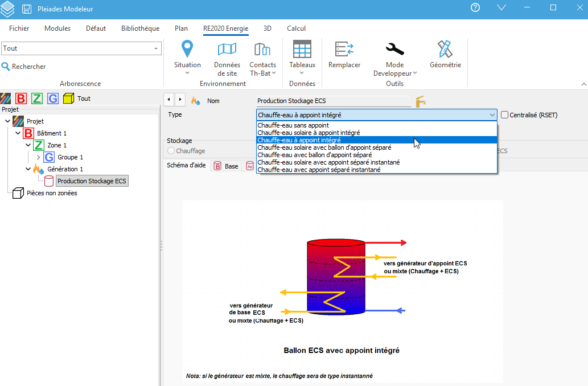The image size is (588, 386).
Task: Select the RE2020 Energie tab
Action: [x=226, y=28]
